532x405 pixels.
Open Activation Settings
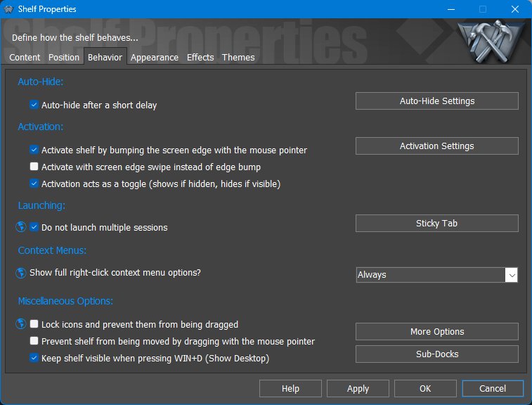[437, 146]
